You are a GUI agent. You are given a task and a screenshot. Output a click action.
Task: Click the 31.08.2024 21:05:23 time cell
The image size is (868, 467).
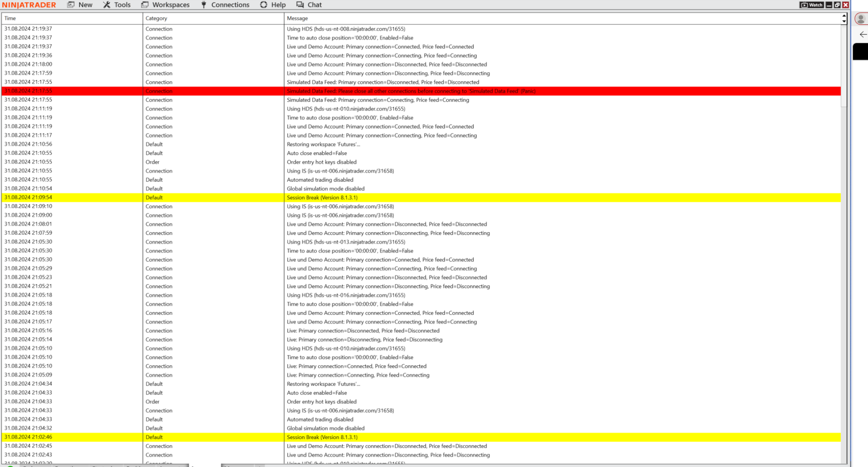point(28,277)
